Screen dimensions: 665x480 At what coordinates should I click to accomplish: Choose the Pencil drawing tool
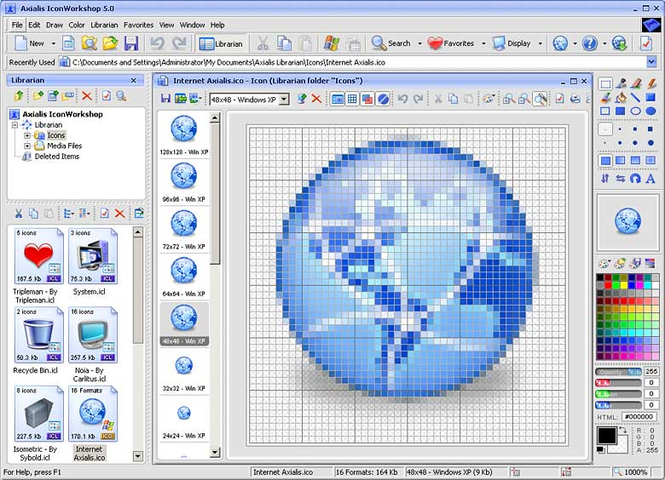point(651,84)
